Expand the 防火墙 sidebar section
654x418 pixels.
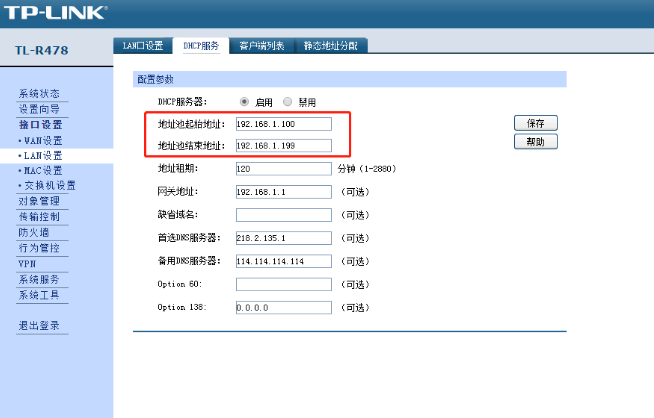coord(34,232)
